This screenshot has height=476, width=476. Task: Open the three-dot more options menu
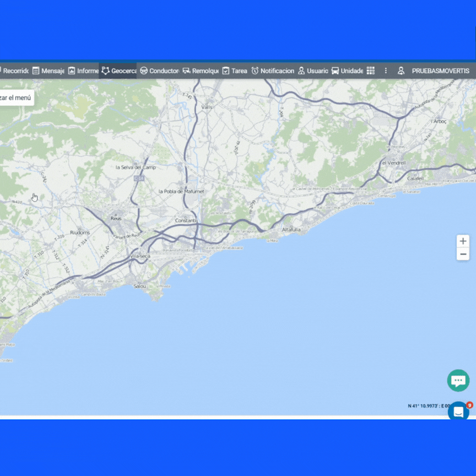click(x=386, y=71)
